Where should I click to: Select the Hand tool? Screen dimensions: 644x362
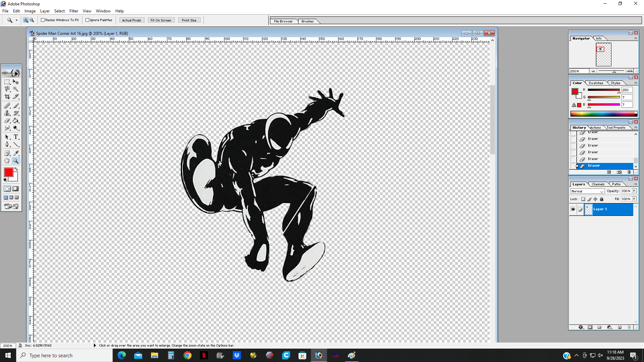tap(7, 161)
